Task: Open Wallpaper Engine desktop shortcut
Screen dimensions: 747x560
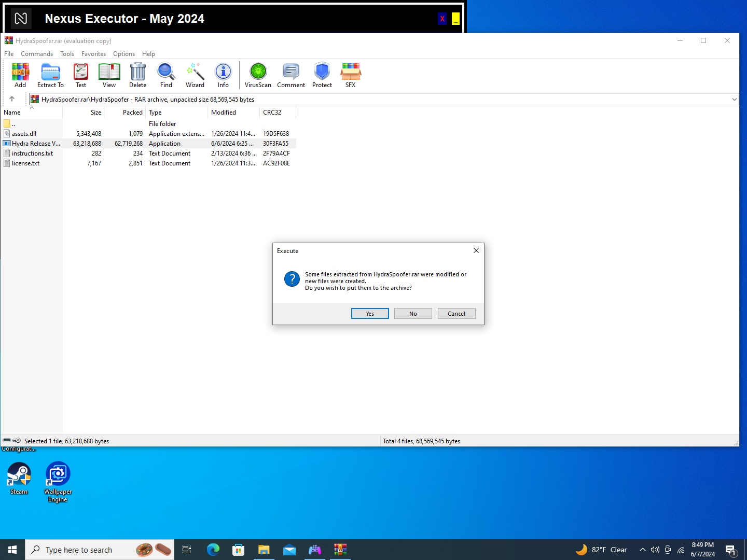Action: pos(58,482)
